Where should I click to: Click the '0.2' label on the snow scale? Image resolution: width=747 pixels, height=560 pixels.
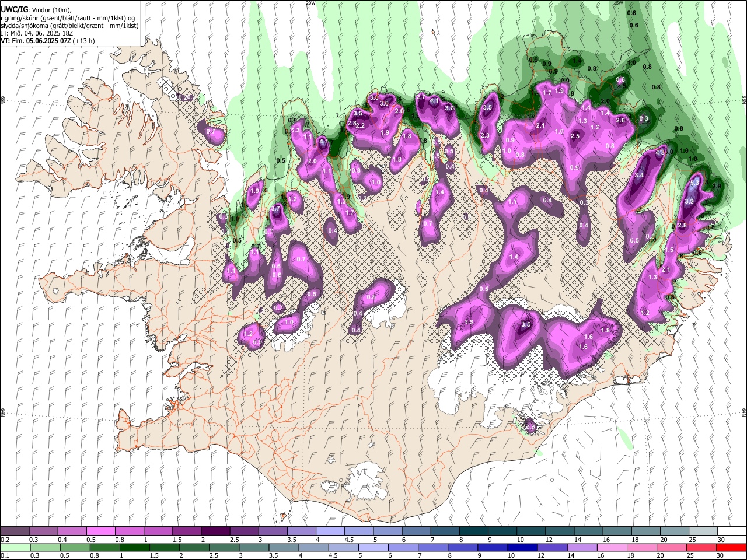point(5,540)
